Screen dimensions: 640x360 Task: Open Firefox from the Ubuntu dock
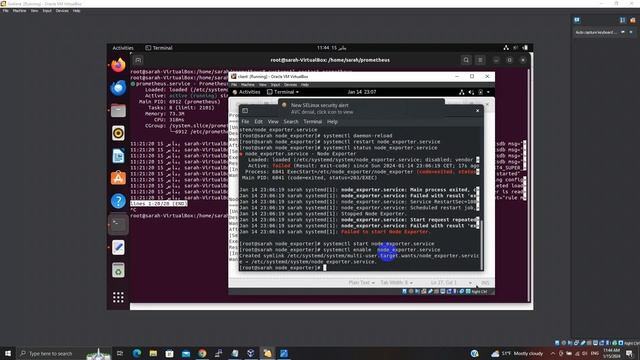coord(118,65)
